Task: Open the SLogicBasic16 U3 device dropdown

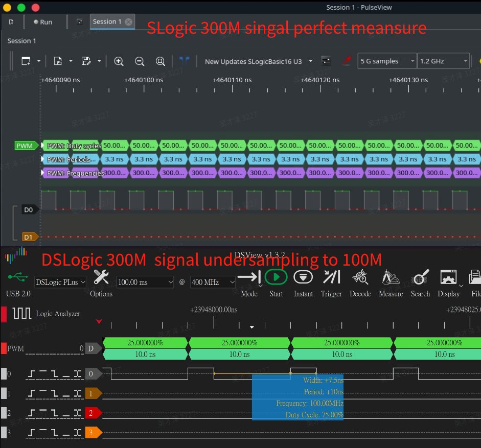Action: click(259, 61)
